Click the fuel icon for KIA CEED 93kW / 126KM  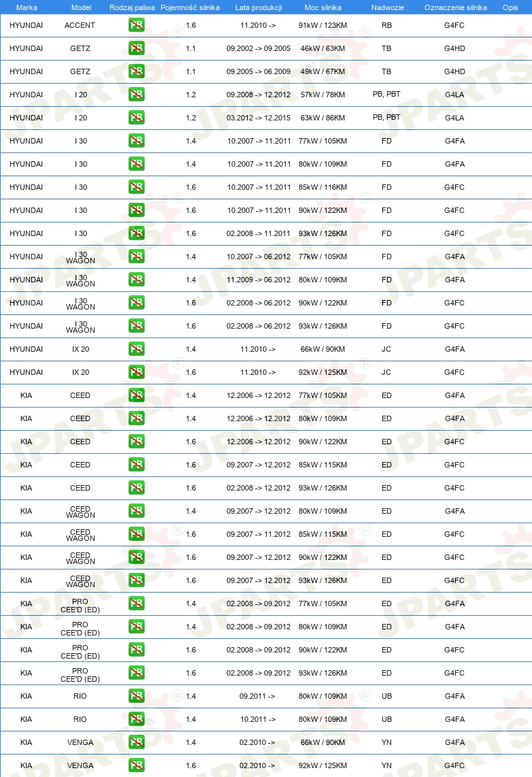(136, 488)
